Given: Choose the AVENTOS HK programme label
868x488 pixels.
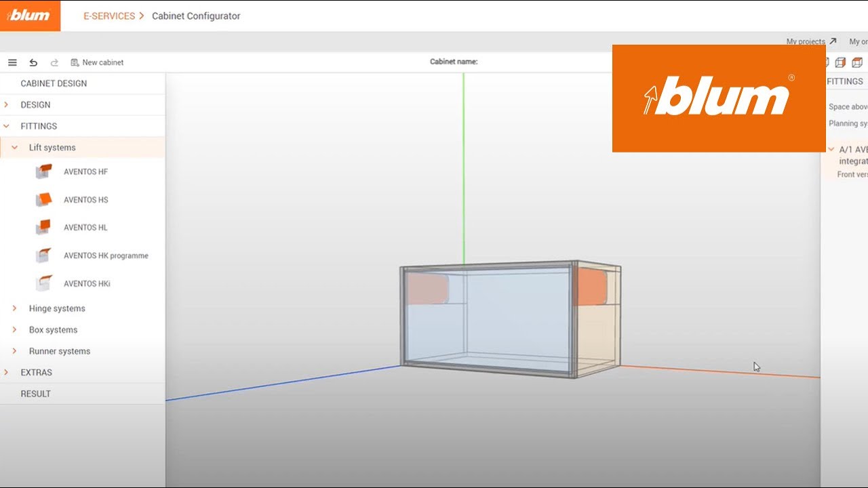Looking at the screenshot, I should (106, 256).
